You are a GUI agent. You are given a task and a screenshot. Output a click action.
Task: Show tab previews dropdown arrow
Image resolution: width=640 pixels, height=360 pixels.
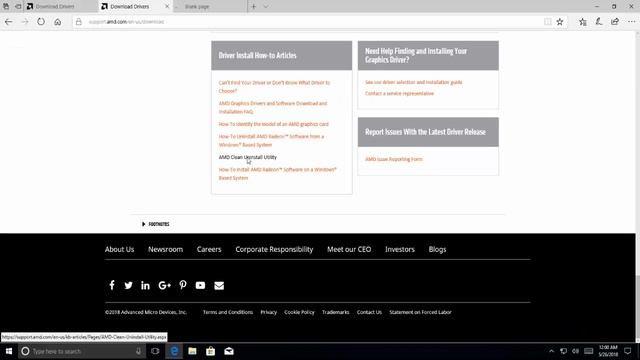(266, 7)
